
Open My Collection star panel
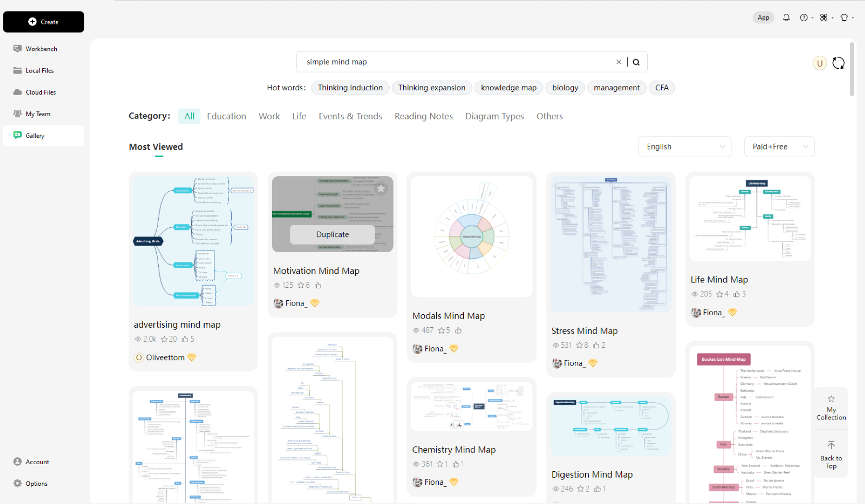[x=831, y=408]
